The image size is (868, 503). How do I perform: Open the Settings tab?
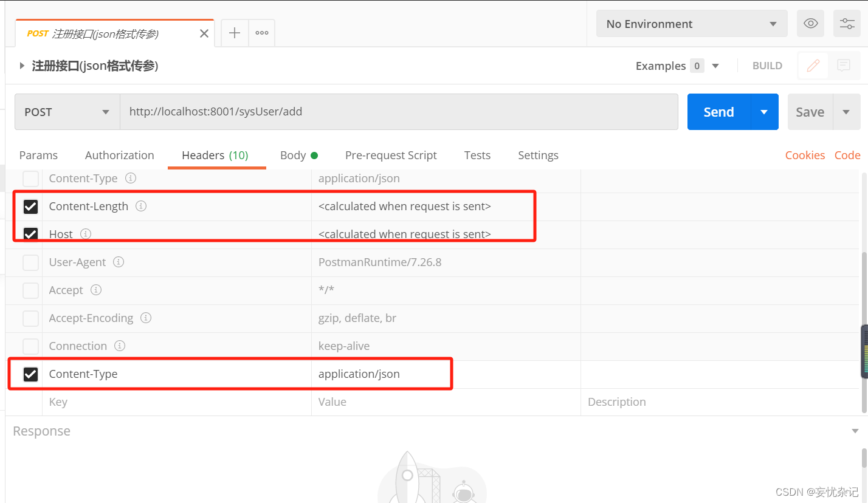tap(538, 155)
